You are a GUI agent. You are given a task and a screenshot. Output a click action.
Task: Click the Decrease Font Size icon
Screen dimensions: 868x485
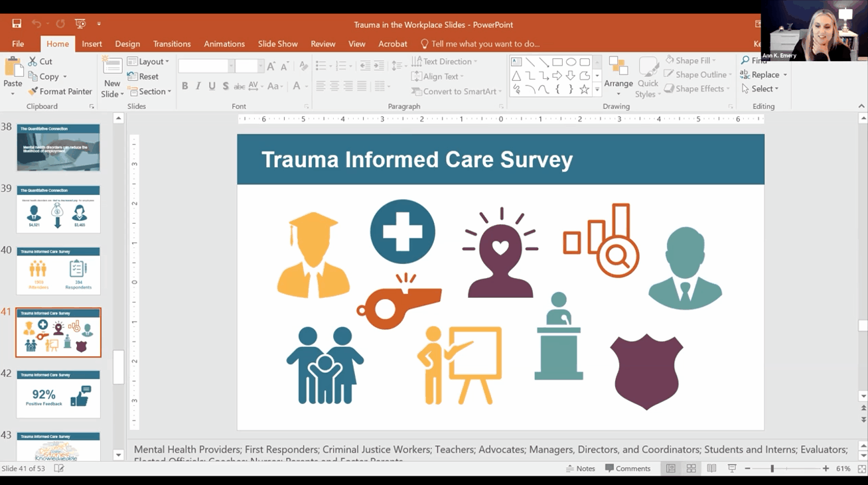pyautogui.click(x=284, y=66)
